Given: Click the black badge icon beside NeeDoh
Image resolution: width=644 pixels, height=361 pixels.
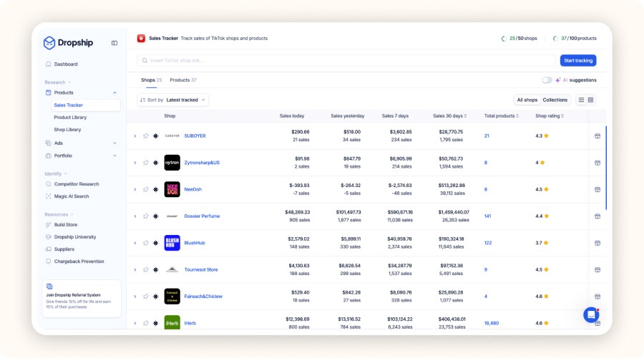Looking at the screenshot, I should coord(156,190).
